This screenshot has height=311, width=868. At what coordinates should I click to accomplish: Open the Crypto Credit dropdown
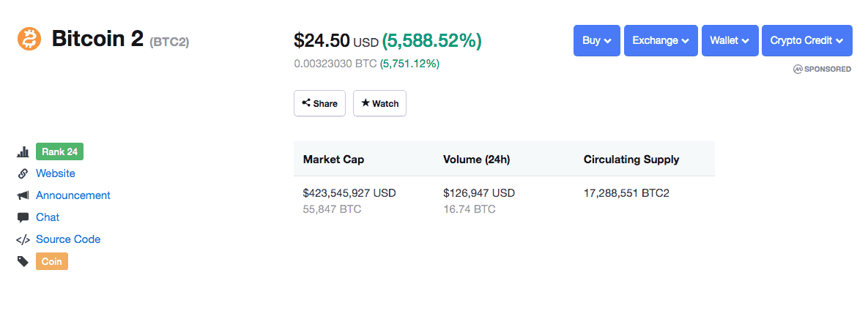click(806, 40)
